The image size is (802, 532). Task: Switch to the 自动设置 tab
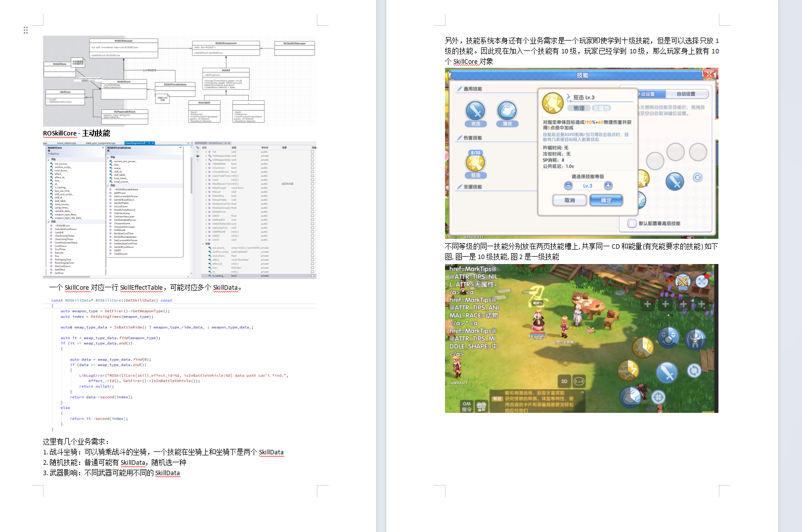point(686,94)
